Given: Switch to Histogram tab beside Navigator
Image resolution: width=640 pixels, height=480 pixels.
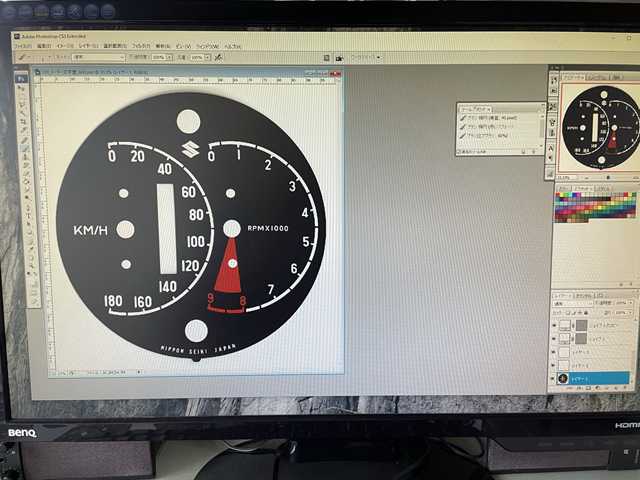Looking at the screenshot, I should click(596, 77).
